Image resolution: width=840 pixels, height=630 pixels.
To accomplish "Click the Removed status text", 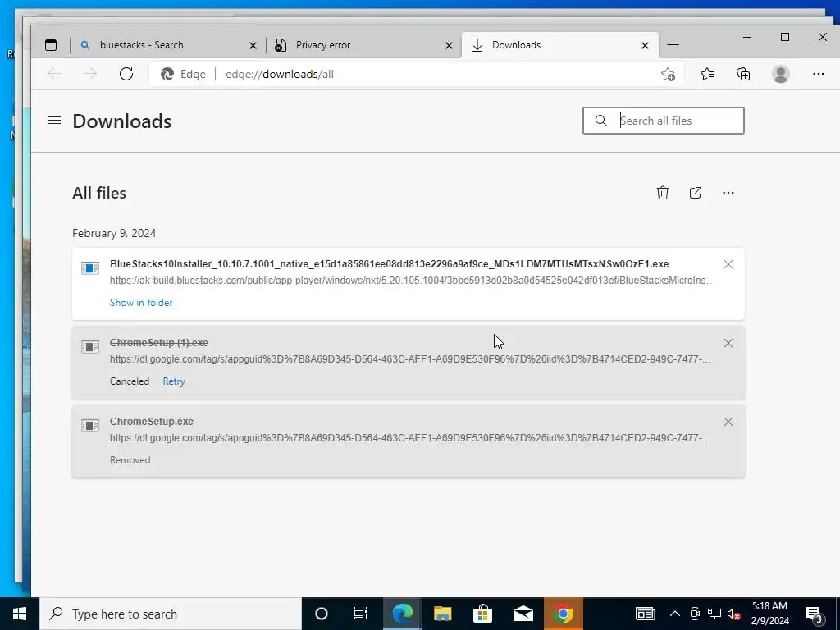I will click(x=130, y=460).
